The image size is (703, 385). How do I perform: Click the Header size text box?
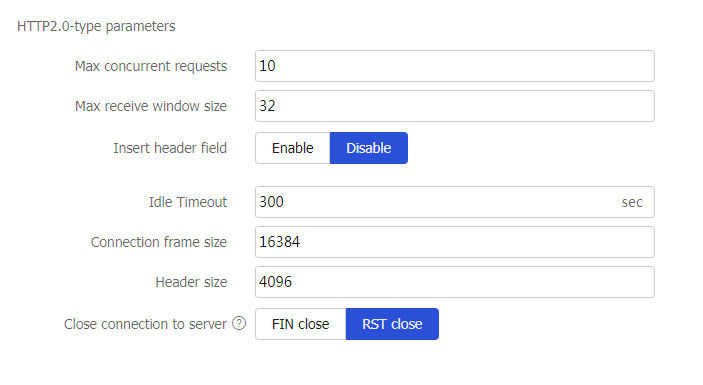pyautogui.click(x=455, y=282)
